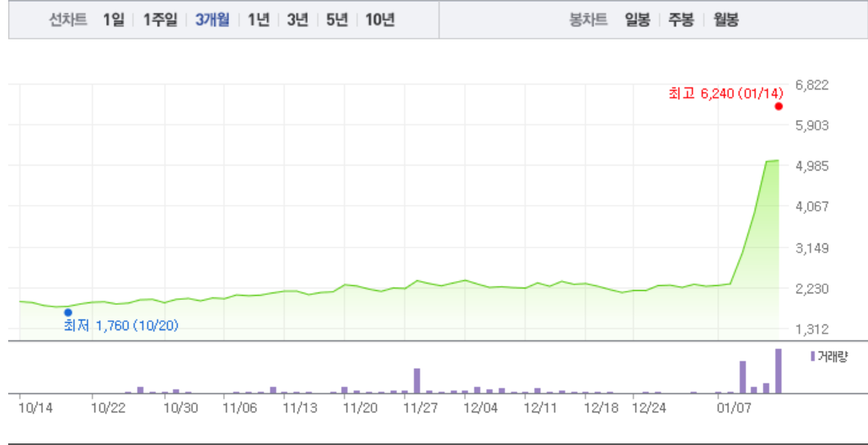The image size is (868, 445).
Task: Click the volume bar spike at 11/27
Action: click(417, 381)
